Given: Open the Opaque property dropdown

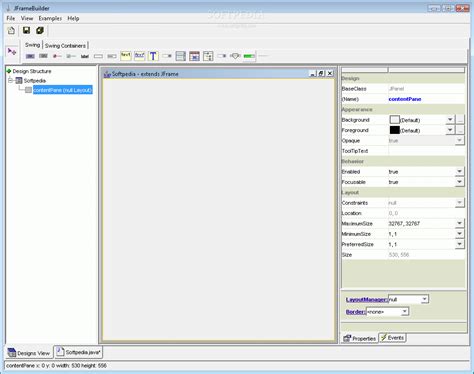Looking at the screenshot, I should coord(459,140).
